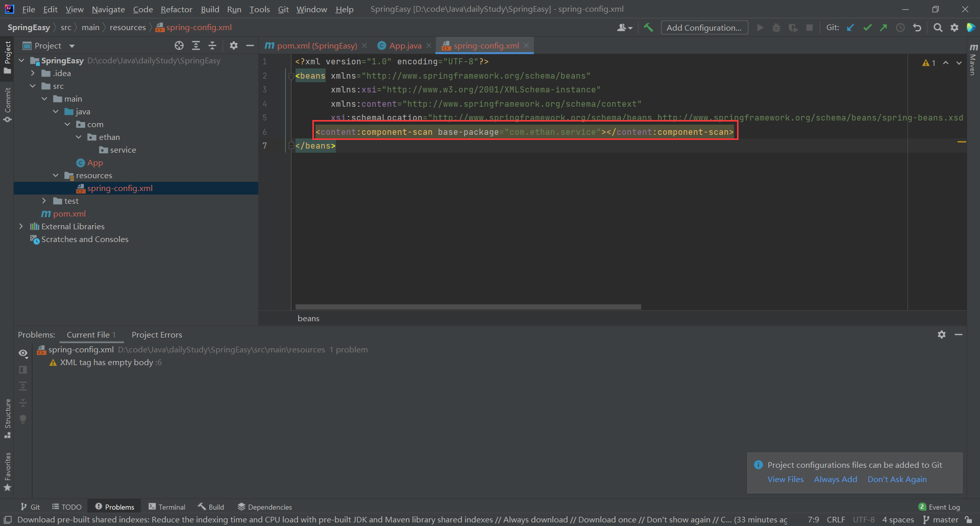Viewport: 980px width, 526px height.
Task: Open the Refactor menu
Action: pyautogui.click(x=176, y=9)
